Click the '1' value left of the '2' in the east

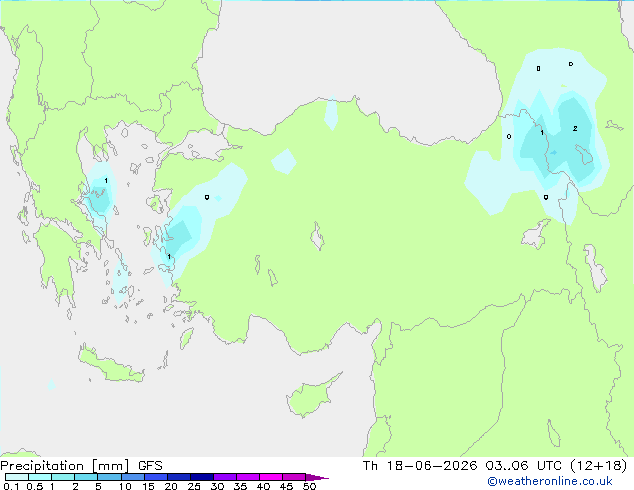point(542,133)
